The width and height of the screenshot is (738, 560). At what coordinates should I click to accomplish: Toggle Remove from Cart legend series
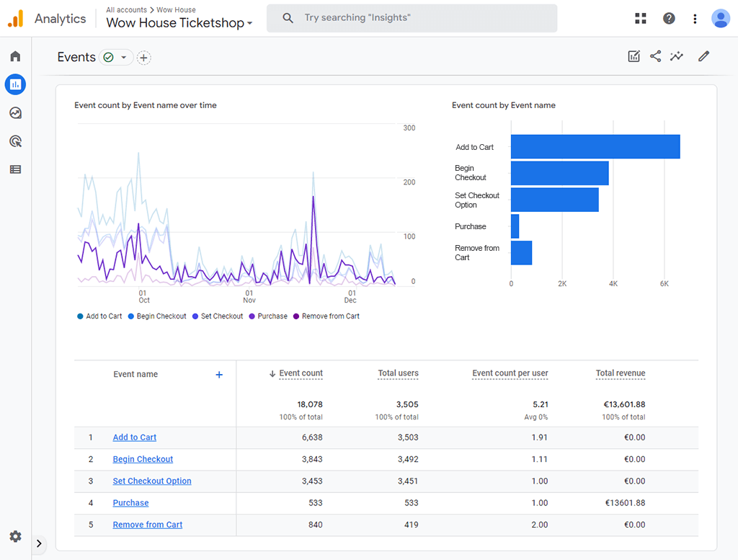pos(326,316)
